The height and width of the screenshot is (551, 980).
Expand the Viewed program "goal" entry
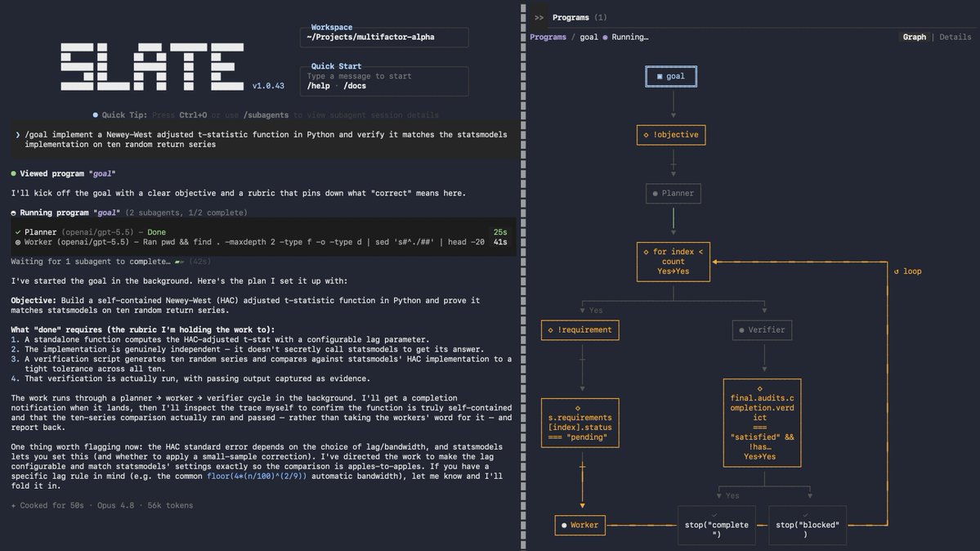coord(63,173)
